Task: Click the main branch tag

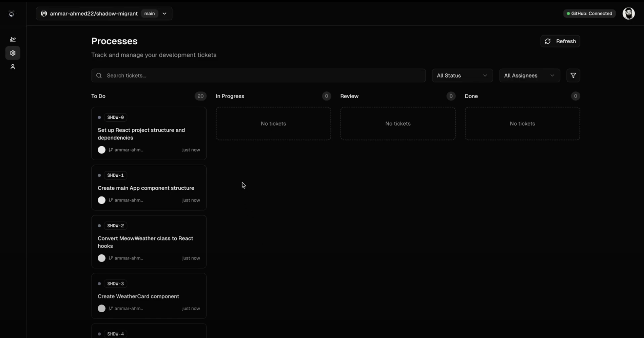Action: click(149, 14)
